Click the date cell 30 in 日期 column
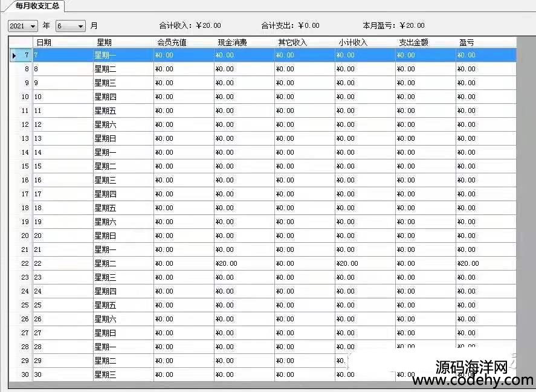This screenshot has width=536, height=392. [x=63, y=375]
